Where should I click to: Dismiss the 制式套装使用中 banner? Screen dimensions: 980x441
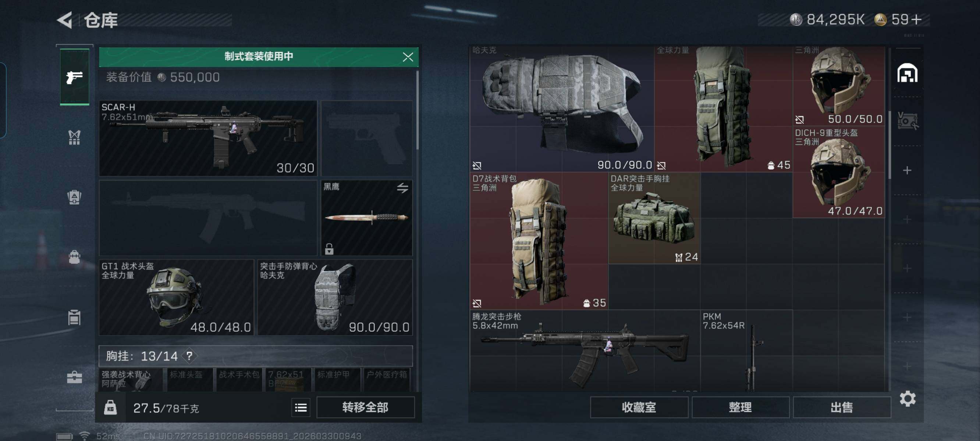click(x=408, y=57)
